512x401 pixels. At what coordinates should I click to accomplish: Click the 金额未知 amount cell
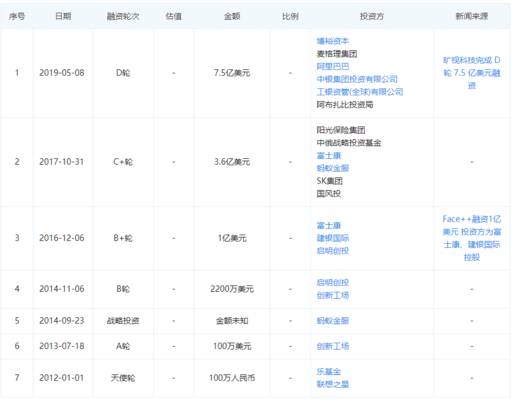click(x=232, y=321)
